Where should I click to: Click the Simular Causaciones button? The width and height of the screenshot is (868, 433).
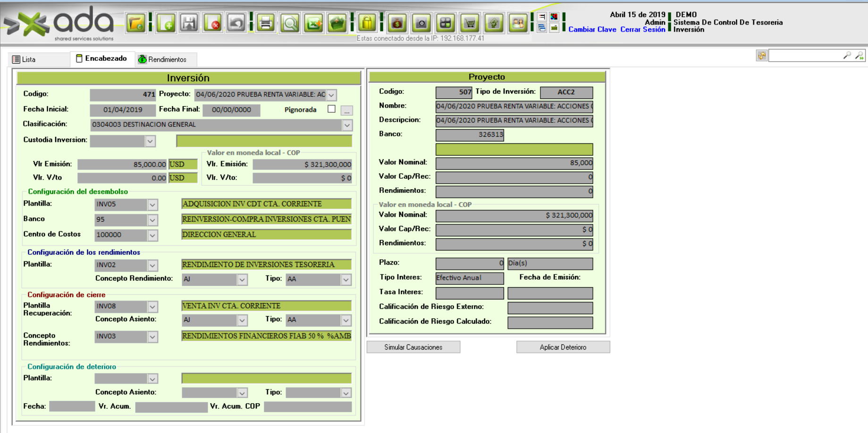pyautogui.click(x=413, y=347)
